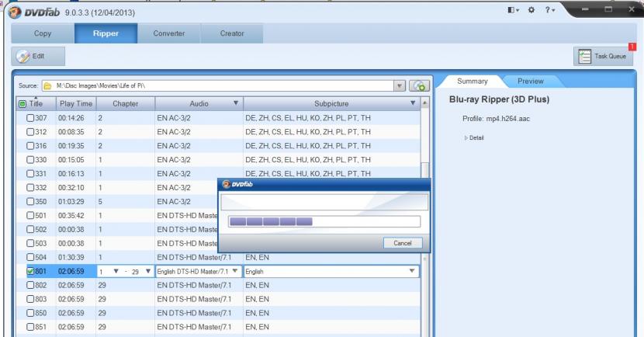The height and width of the screenshot is (337, 644).
Task: Switch to the Converter tab
Action: pos(169,33)
